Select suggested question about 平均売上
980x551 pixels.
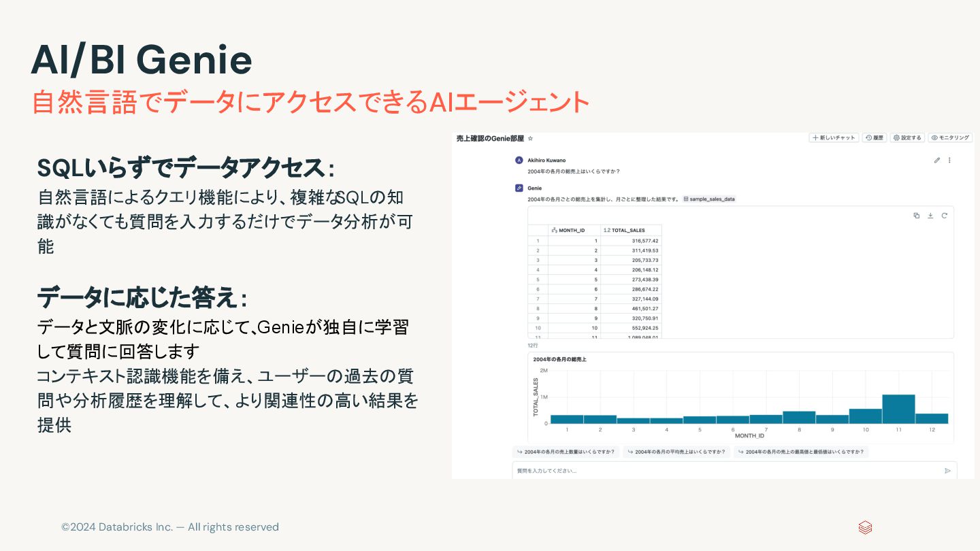pos(676,452)
